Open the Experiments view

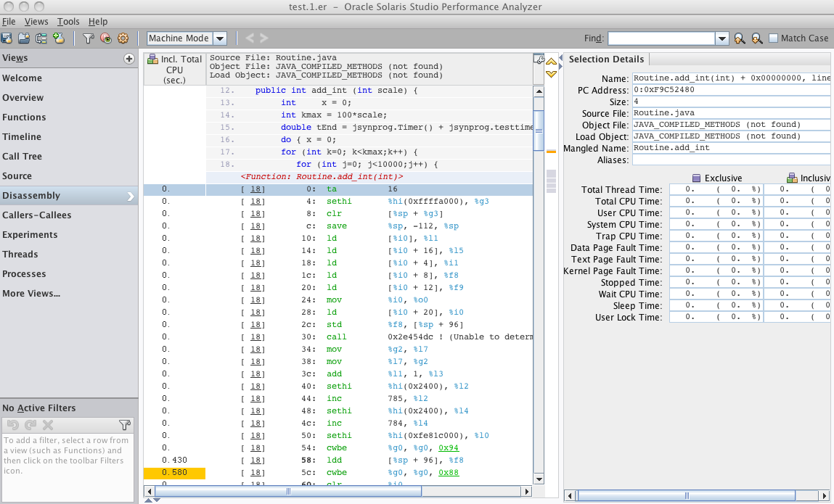(x=69, y=235)
